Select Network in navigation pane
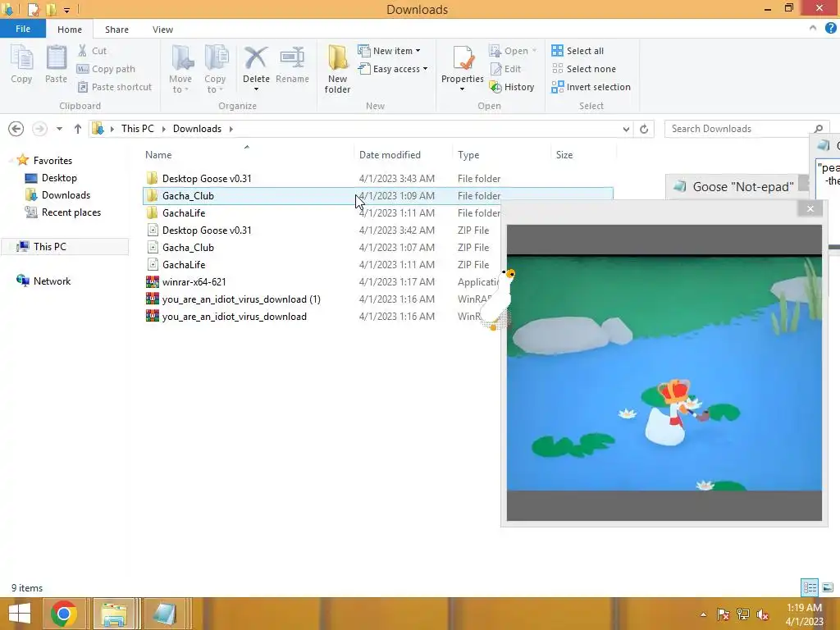 click(52, 281)
